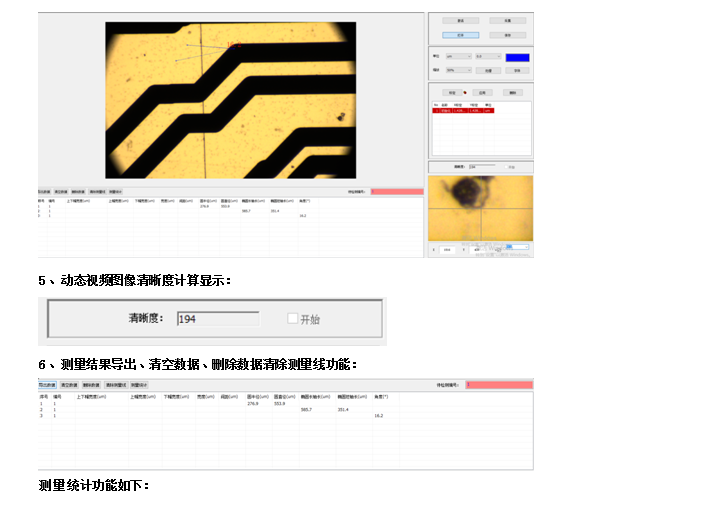The width and height of the screenshot is (701, 507).
Task: Open the um unit dropdown
Action: point(458,57)
